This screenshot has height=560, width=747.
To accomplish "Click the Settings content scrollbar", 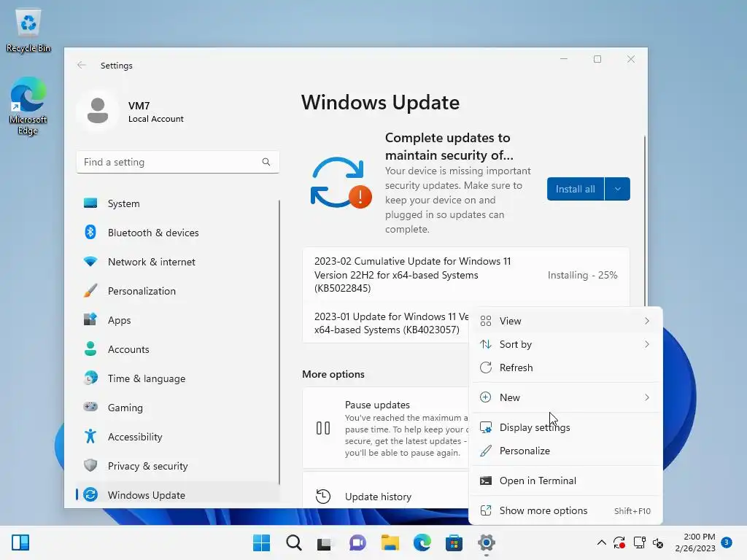I will pos(645,220).
